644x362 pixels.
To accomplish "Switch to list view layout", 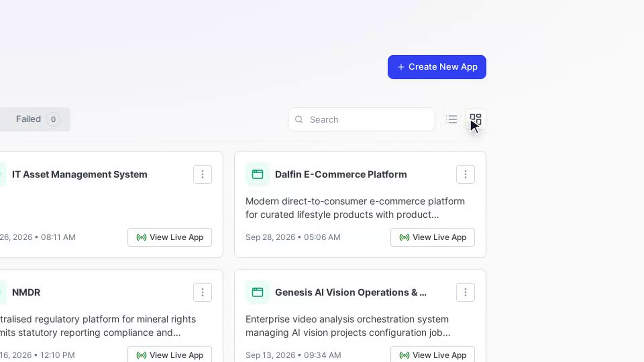I will click(x=451, y=119).
